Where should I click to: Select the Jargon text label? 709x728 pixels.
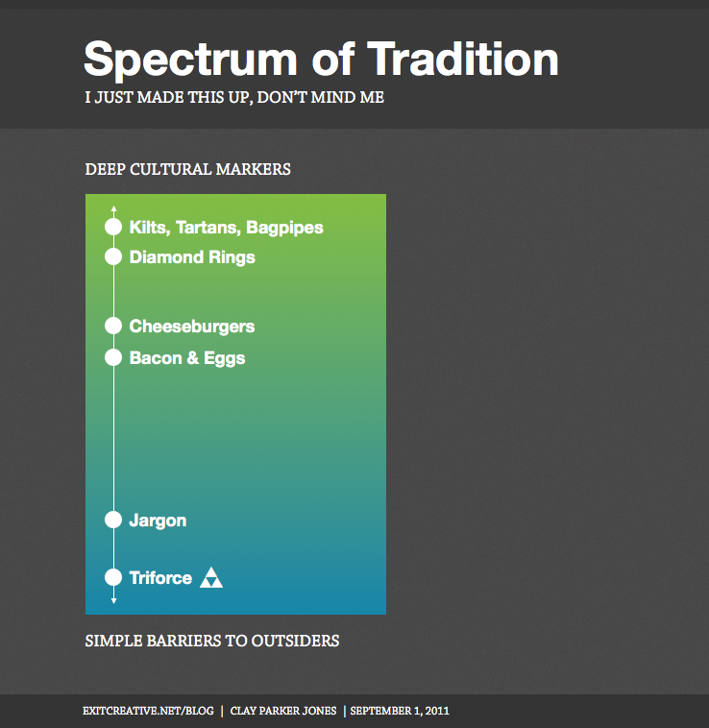(158, 521)
